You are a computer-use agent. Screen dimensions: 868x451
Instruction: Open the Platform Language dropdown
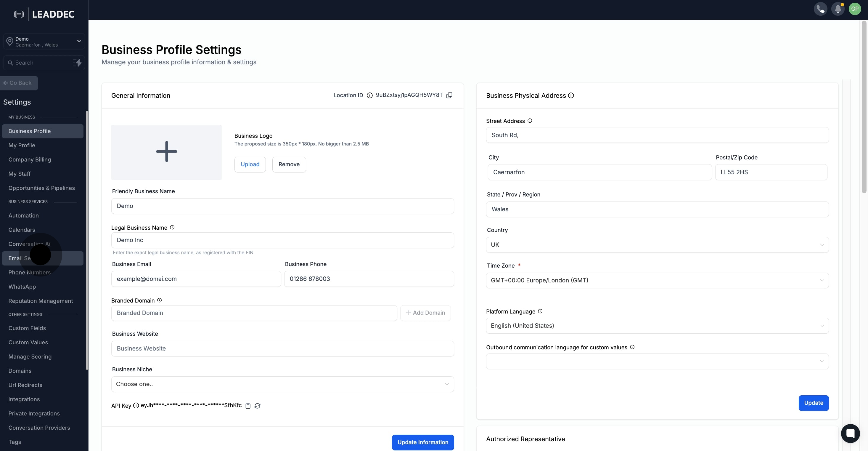tap(657, 326)
